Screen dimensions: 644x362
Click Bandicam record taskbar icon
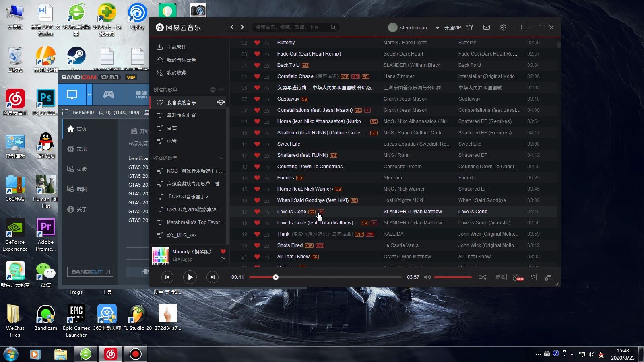coord(136,354)
